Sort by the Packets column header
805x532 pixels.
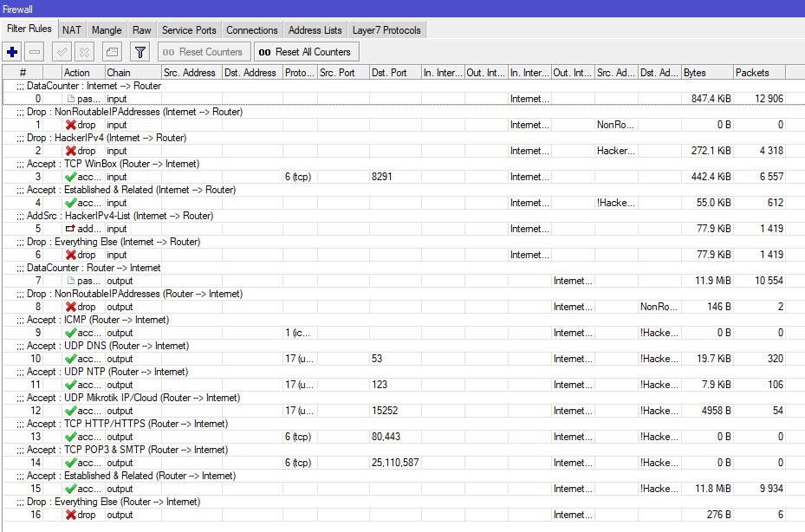click(x=759, y=73)
